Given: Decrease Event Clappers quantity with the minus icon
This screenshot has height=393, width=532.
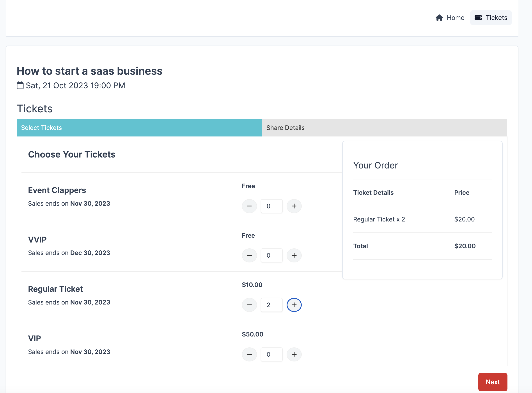Looking at the screenshot, I should pos(249,206).
